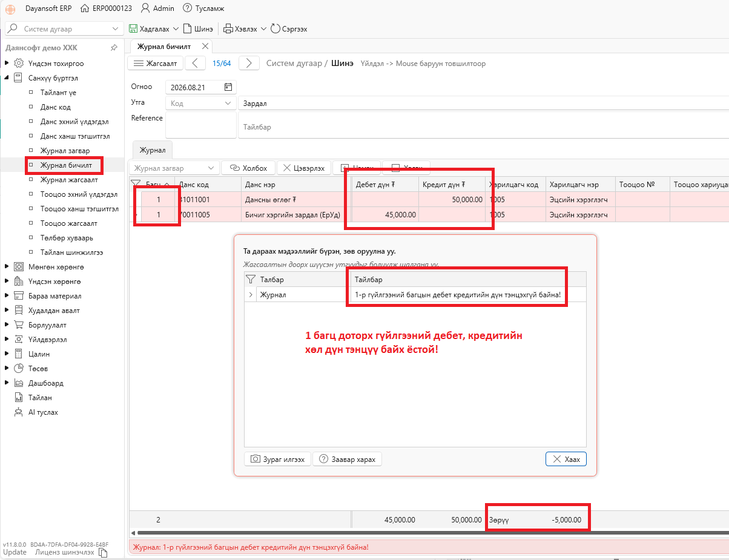Click the Холбох link button
The image size is (729, 560).
coord(248,168)
